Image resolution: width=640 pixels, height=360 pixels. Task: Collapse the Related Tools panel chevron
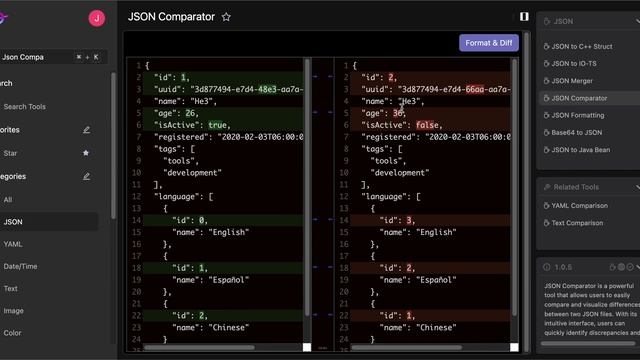point(637,187)
